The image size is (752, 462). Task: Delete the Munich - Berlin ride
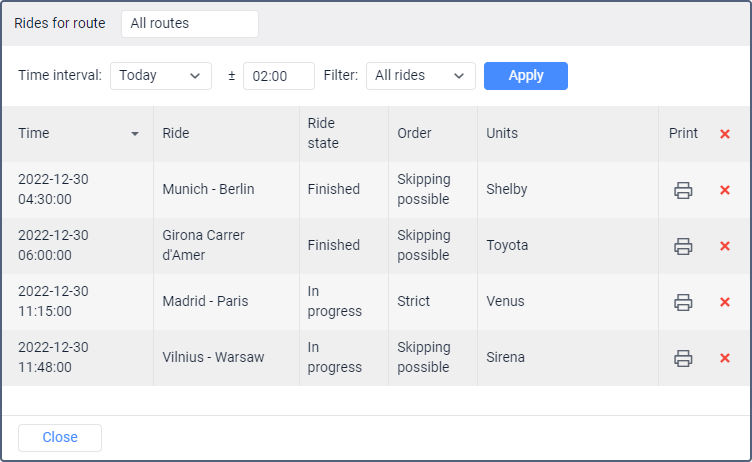tap(725, 190)
